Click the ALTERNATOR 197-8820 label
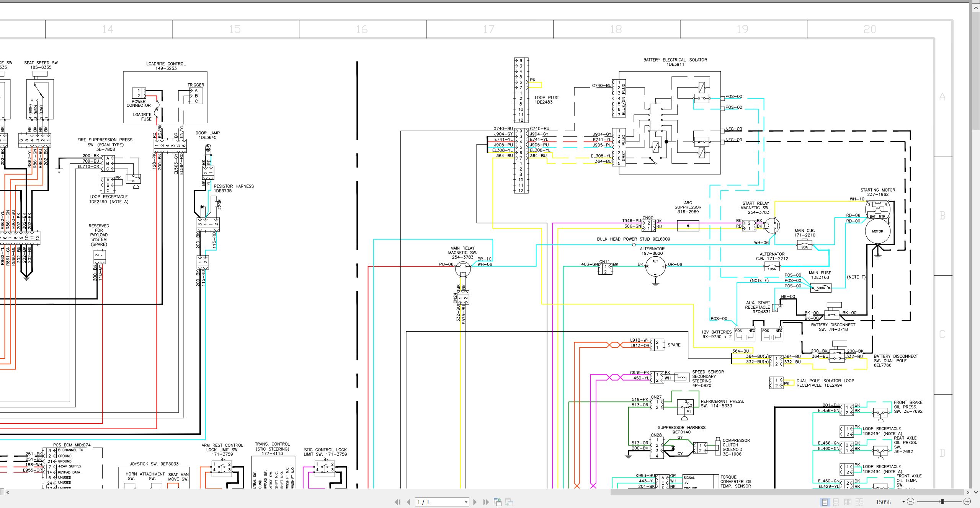 652,251
